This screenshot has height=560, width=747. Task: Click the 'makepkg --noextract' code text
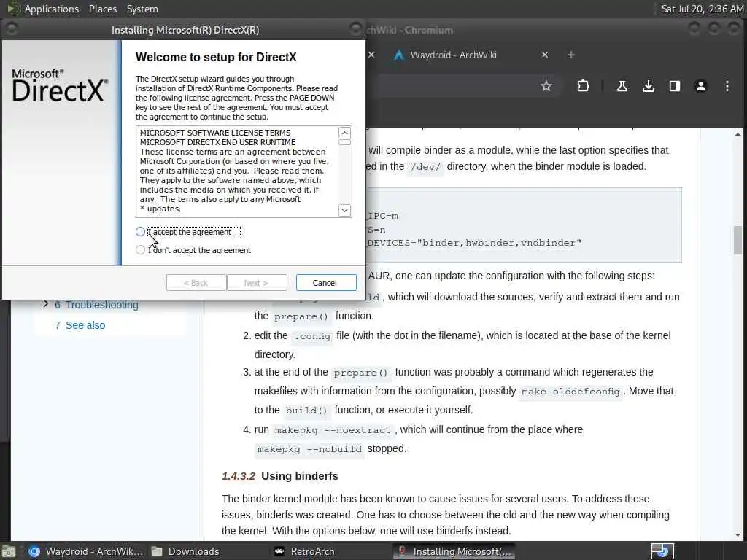[x=333, y=430]
